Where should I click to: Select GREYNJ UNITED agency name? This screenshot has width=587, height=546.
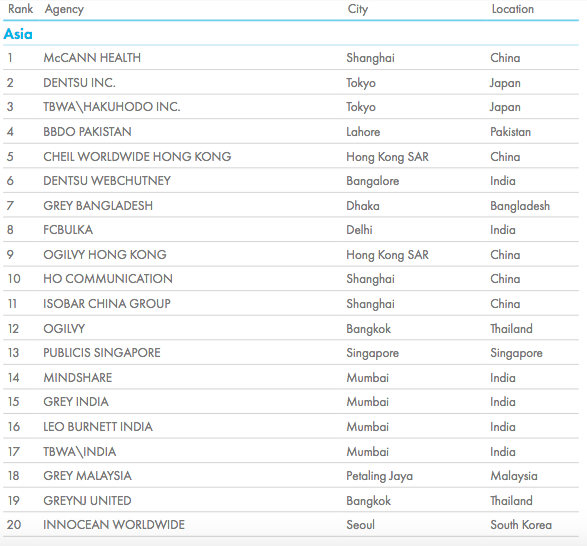coord(87,501)
